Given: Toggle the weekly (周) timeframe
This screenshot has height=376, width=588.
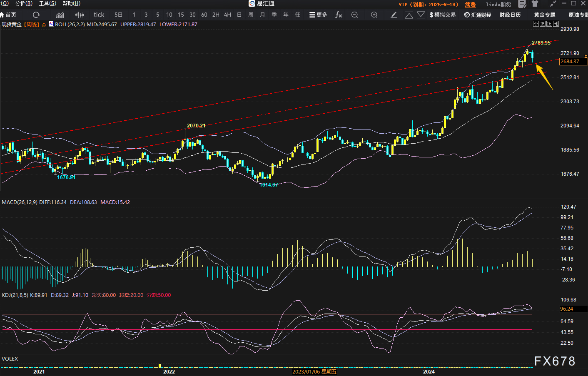Looking at the screenshot, I should pos(251,15).
